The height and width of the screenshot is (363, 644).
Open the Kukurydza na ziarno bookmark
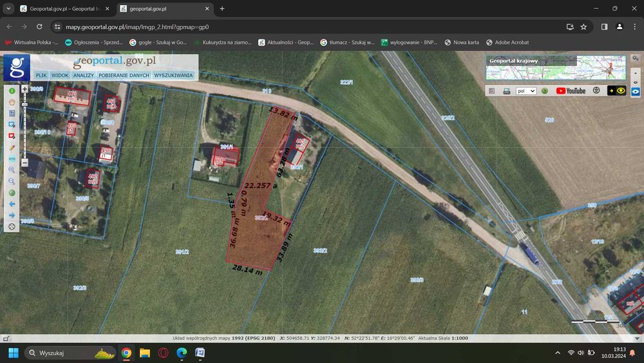(223, 43)
